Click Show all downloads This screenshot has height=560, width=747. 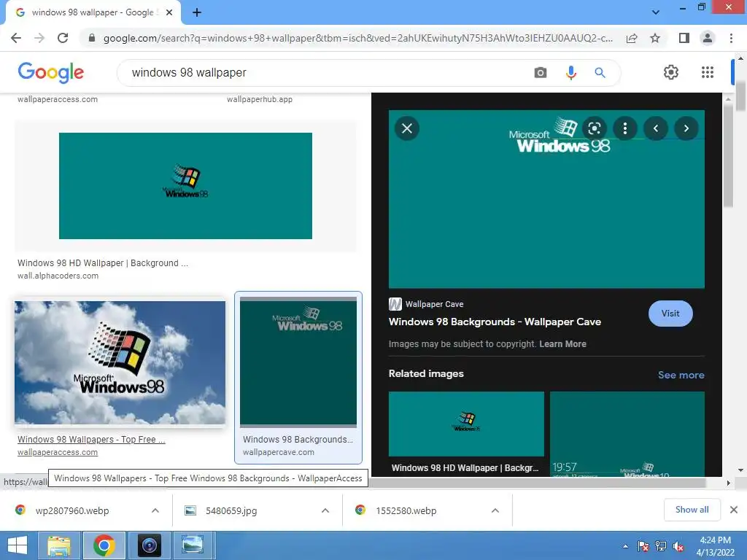tap(692, 510)
